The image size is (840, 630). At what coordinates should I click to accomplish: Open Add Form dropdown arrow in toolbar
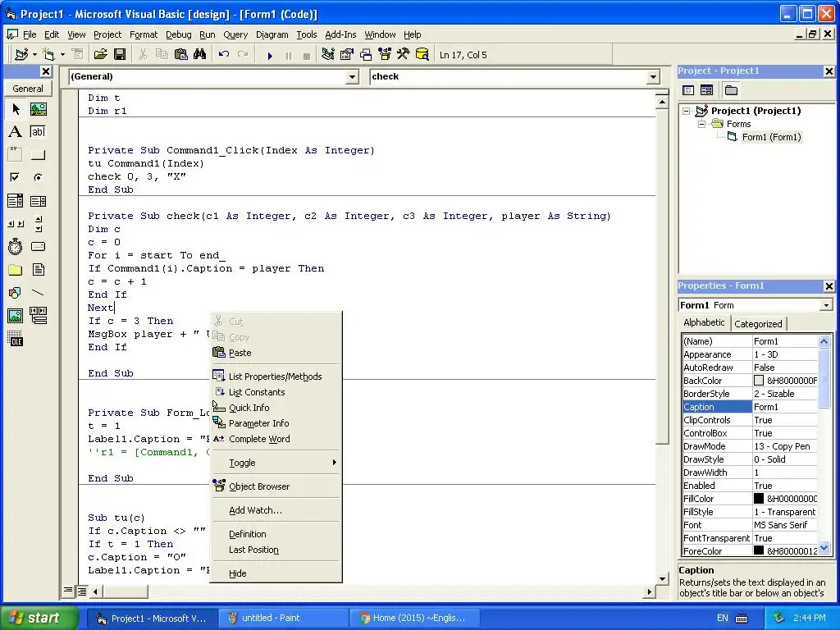(x=62, y=55)
